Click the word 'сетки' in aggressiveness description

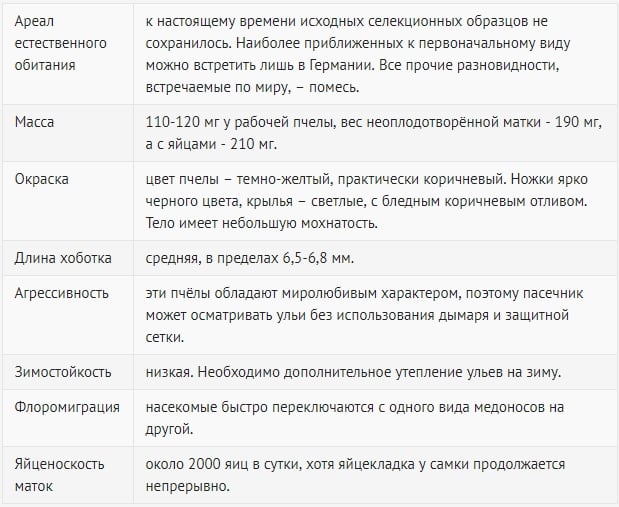(165, 337)
